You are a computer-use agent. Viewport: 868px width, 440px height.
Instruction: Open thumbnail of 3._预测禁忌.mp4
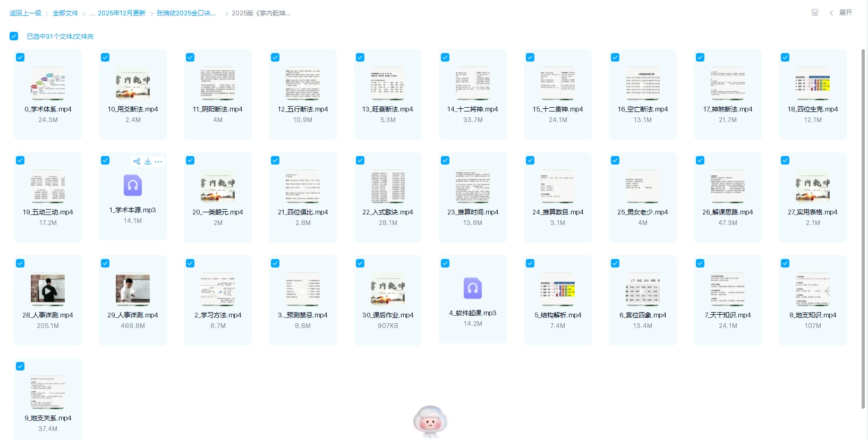[303, 289]
